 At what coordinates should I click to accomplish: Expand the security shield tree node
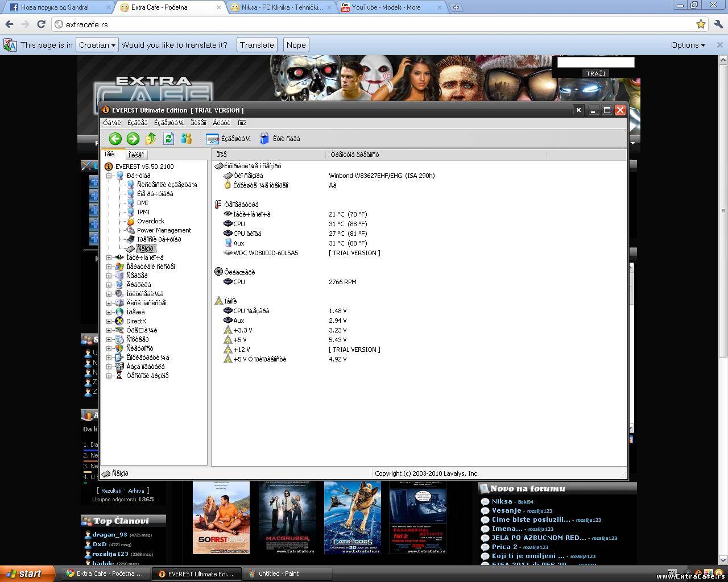tap(109, 348)
